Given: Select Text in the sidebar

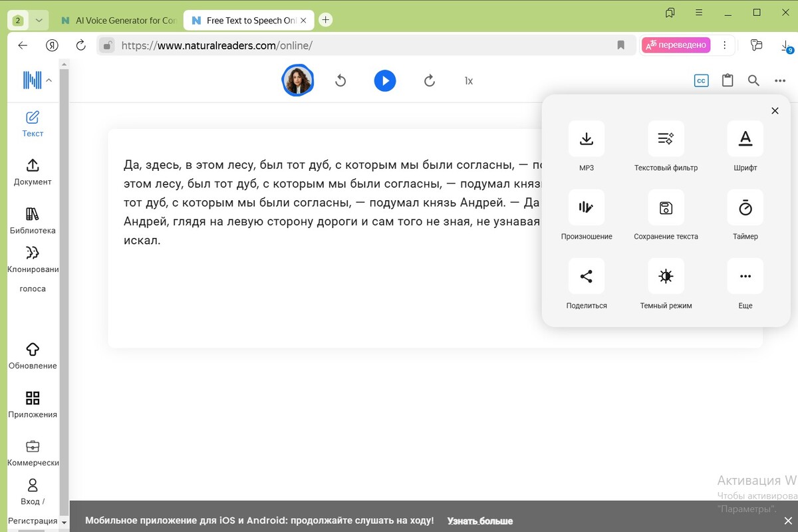Looking at the screenshot, I should click(33, 124).
